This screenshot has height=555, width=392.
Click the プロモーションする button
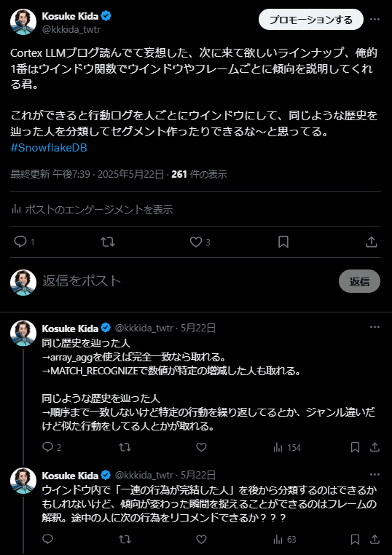pyautogui.click(x=311, y=20)
